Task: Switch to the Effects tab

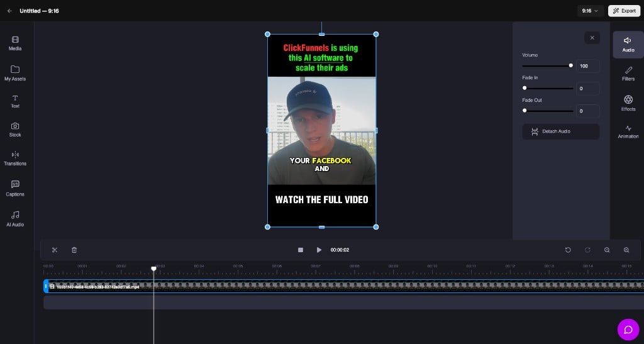Action: [628, 103]
